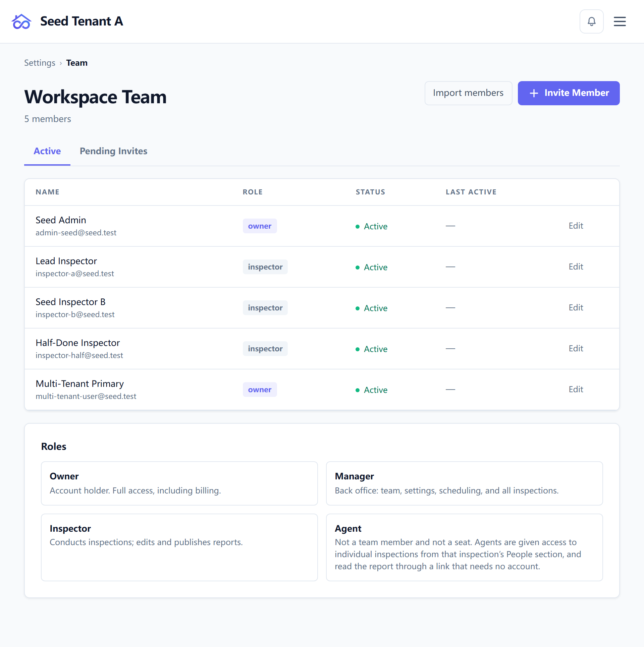Click Multi-Tenant Primary's Active status
This screenshot has height=647, width=644.
(x=371, y=390)
